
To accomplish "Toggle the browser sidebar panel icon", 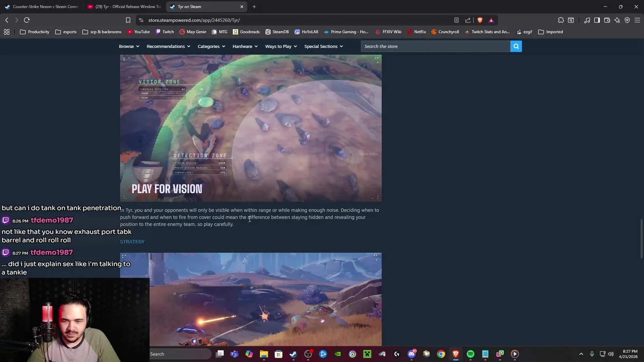I will coord(597,20).
